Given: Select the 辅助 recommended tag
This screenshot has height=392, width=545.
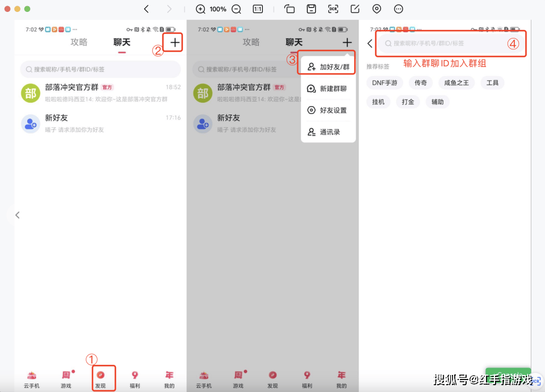Looking at the screenshot, I should 438,102.
